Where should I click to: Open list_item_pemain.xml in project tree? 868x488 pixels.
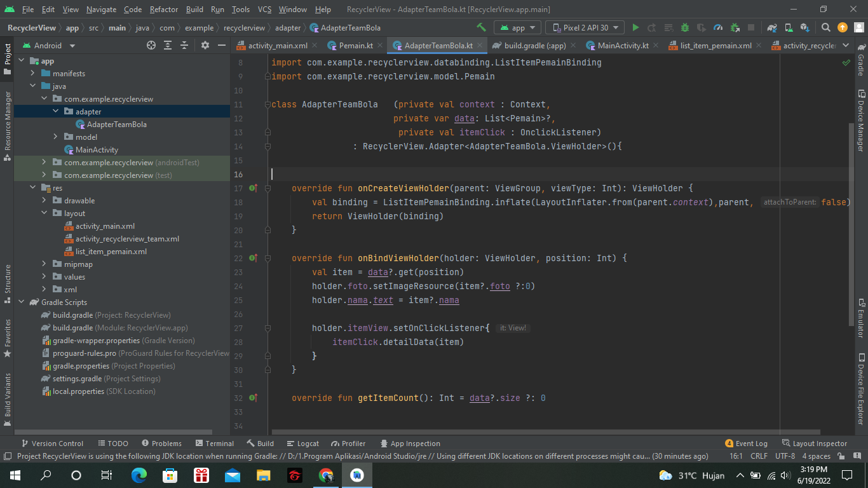pos(111,252)
